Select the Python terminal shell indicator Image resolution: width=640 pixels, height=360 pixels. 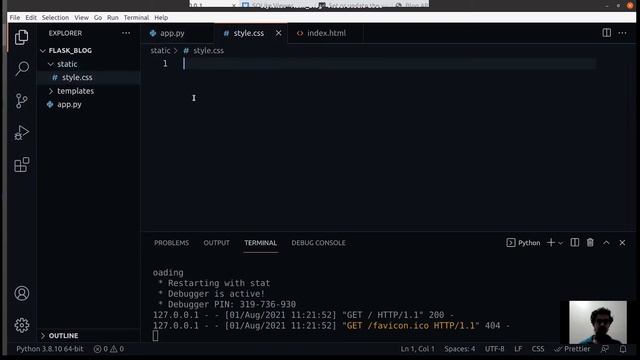523,242
